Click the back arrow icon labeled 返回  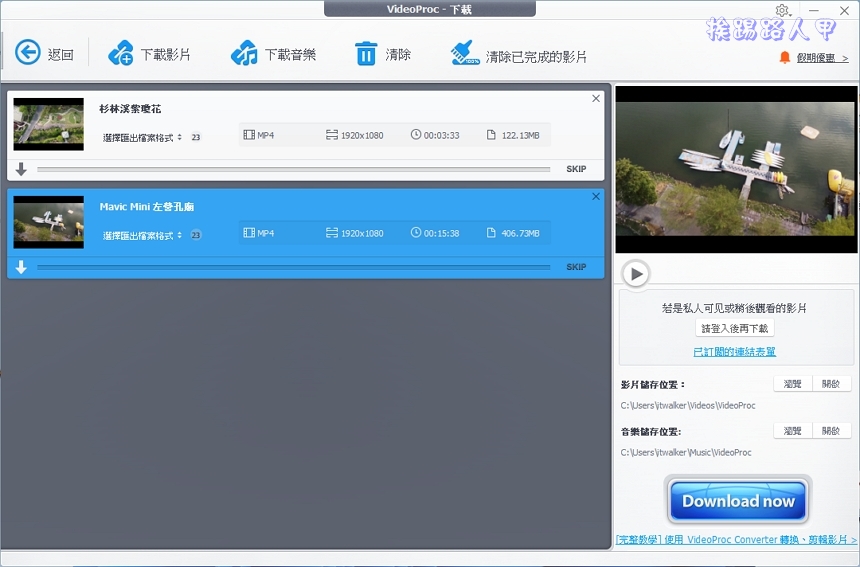(x=27, y=53)
